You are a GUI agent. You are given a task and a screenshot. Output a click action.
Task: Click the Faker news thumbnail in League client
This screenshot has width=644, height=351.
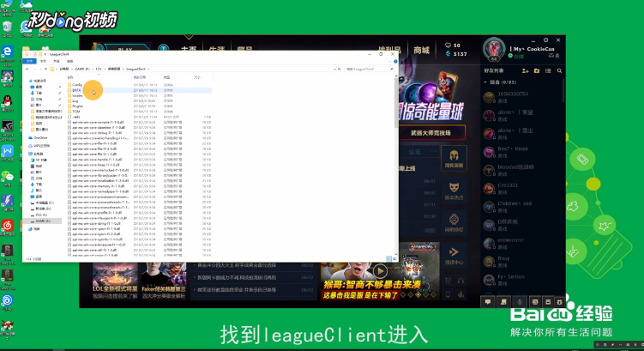click(x=164, y=281)
